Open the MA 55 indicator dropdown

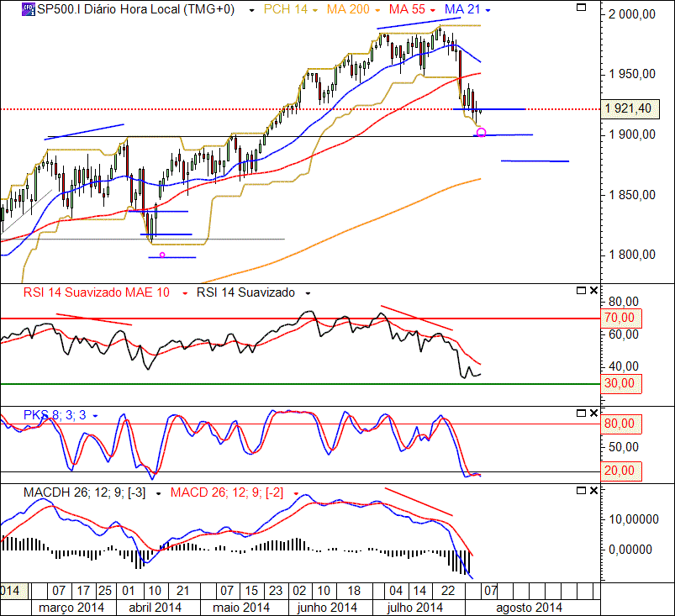pos(433,10)
